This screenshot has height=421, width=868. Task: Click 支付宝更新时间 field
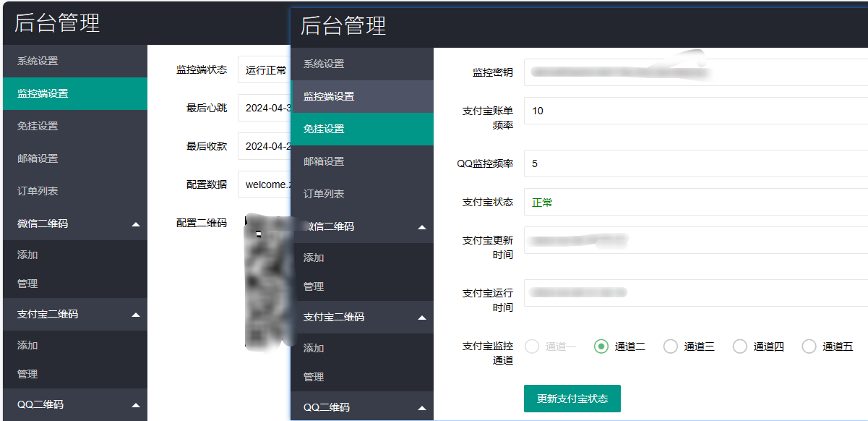tap(696, 240)
